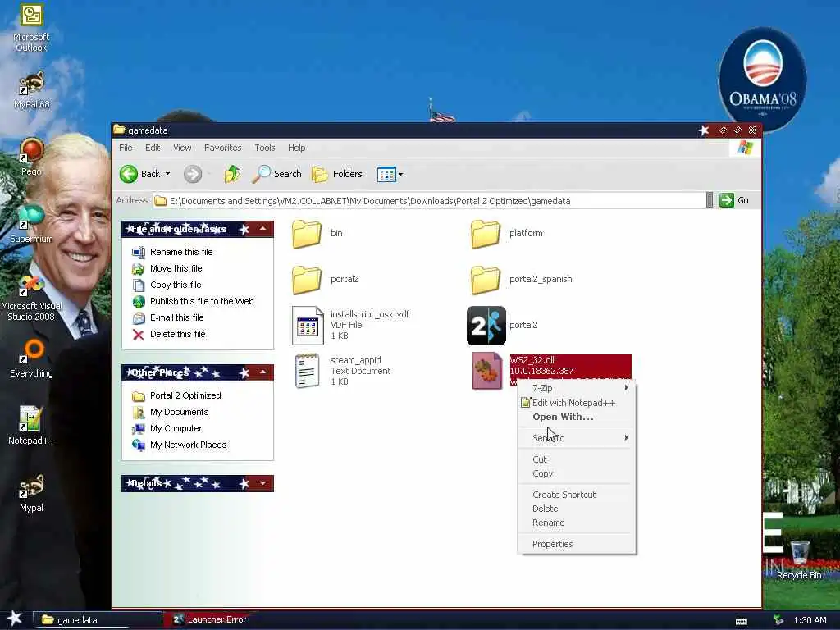Expand the Details panel
840x630 pixels.
tap(263, 483)
